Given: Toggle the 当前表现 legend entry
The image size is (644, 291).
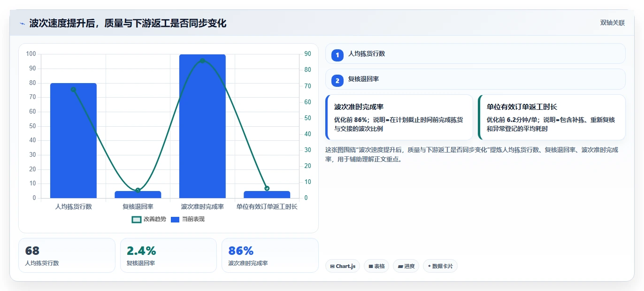Looking at the screenshot, I should tap(187, 219).
